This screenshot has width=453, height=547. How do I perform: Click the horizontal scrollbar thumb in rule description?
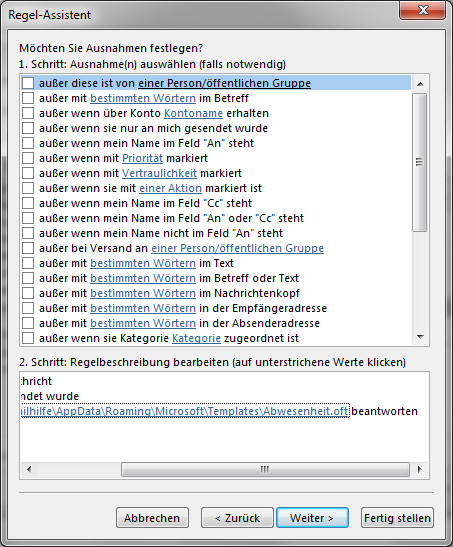tap(265, 469)
